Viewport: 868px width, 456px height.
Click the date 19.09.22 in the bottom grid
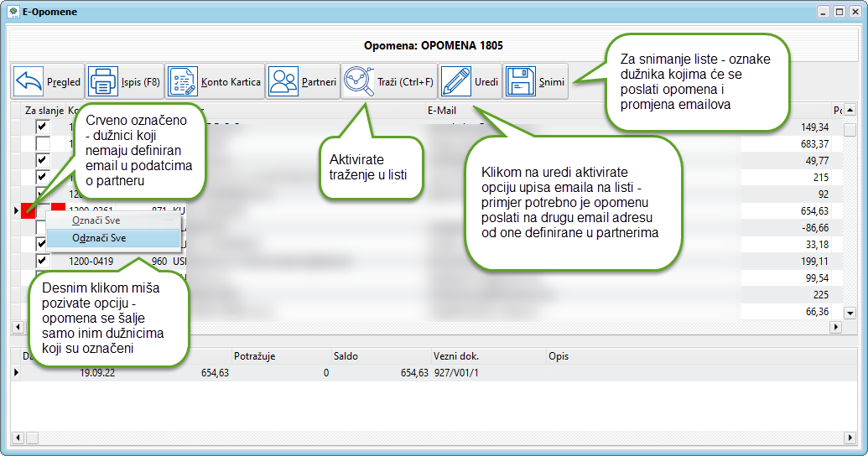tap(97, 372)
